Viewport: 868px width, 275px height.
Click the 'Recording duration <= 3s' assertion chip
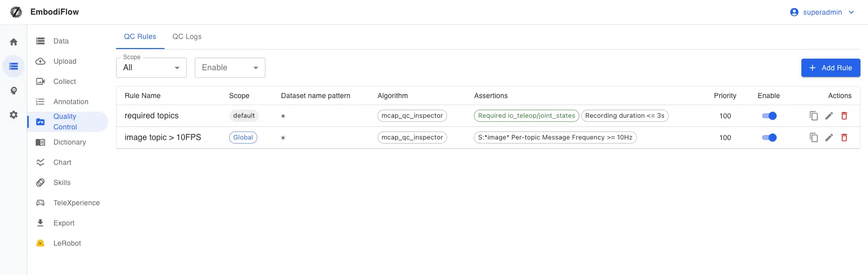point(624,116)
